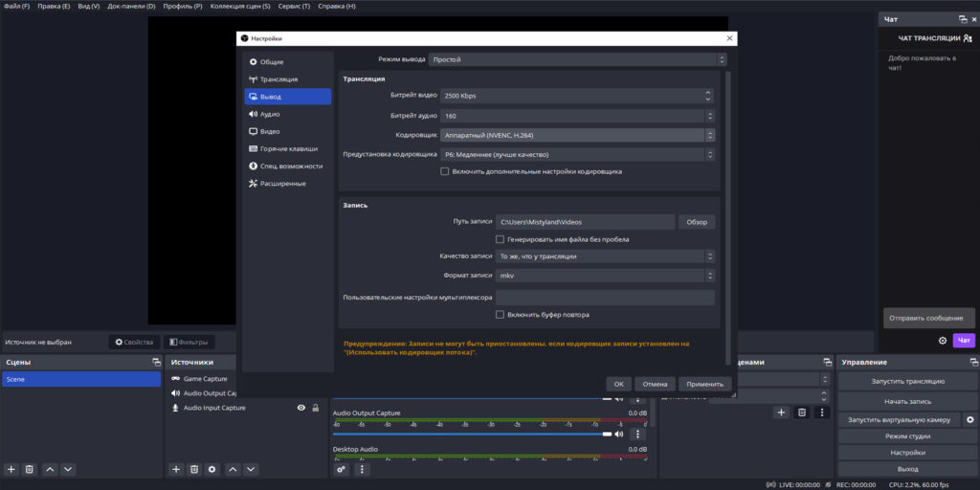Switch to the Расширенные settings section
Image resolution: width=980 pixels, height=490 pixels.
click(x=287, y=184)
